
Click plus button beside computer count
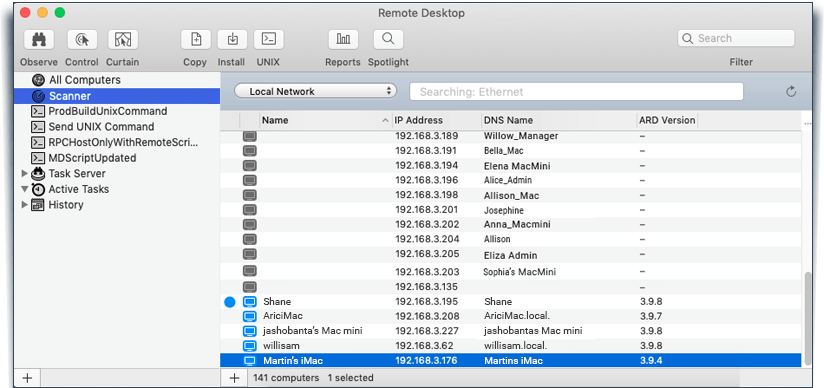(235, 378)
